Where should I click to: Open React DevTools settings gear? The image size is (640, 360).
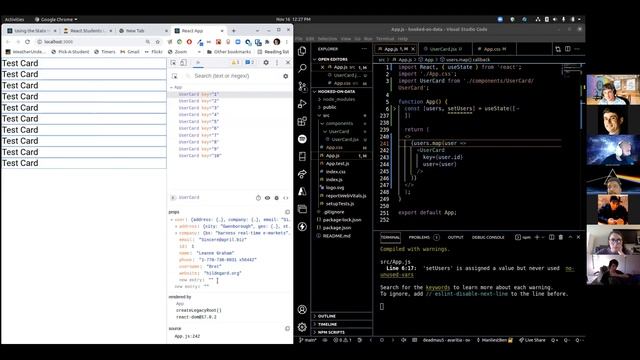[x=286, y=76]
